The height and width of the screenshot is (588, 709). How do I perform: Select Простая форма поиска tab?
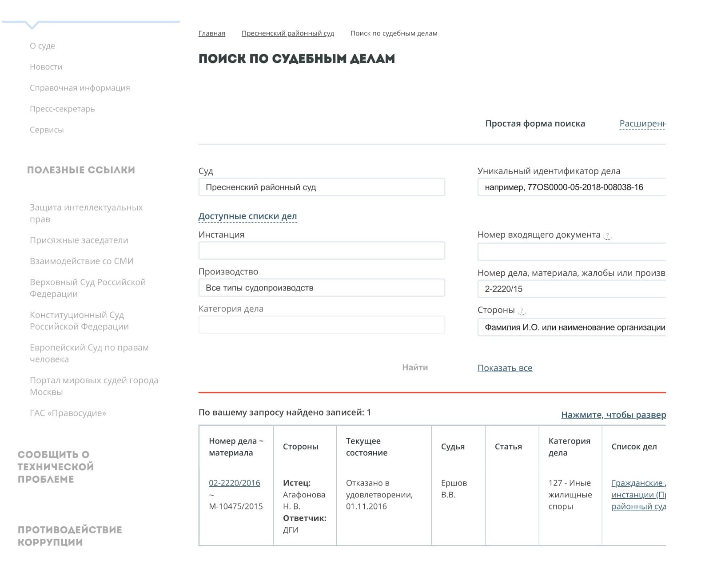click(x=535, y=123)
